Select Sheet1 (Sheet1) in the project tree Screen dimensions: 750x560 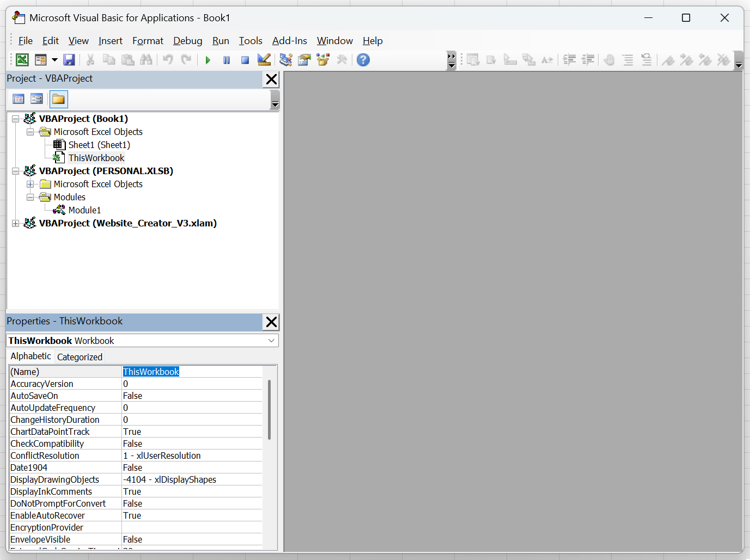point(99,145)
